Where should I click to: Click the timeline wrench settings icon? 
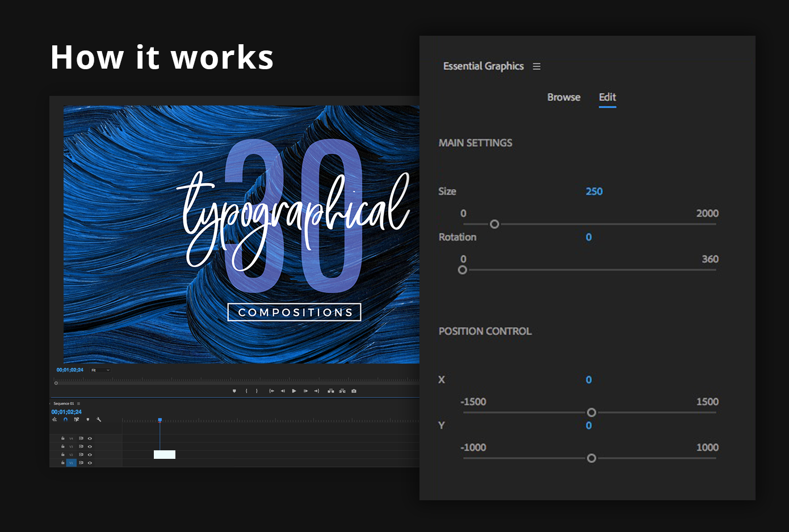(99, 420)
